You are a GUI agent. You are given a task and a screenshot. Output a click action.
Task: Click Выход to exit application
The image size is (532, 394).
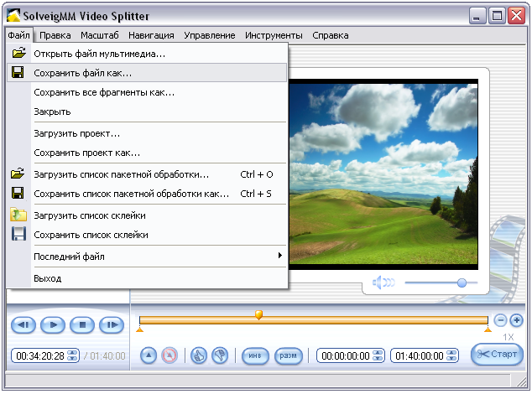click(x=147, y=278)
